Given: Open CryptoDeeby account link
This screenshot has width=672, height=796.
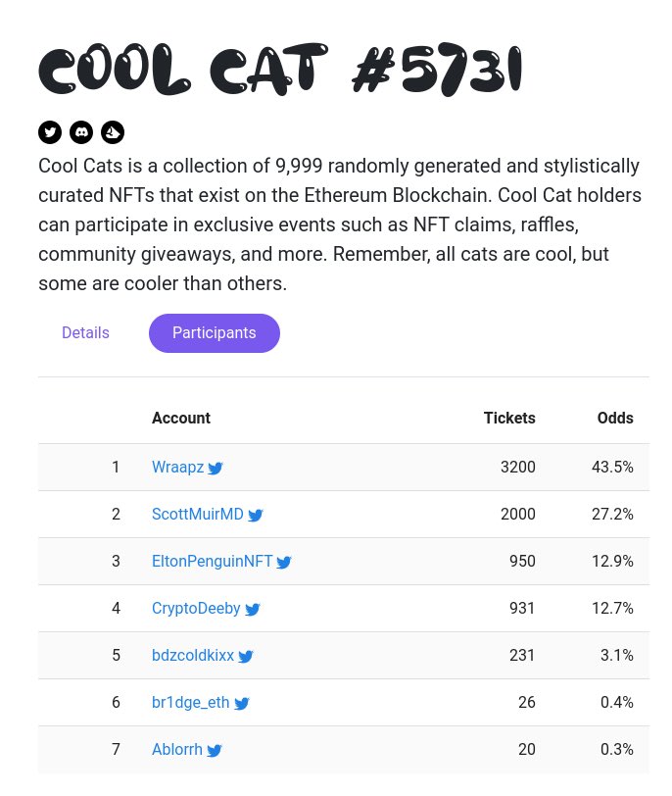Looking at the screenshot, I should 196,609.
